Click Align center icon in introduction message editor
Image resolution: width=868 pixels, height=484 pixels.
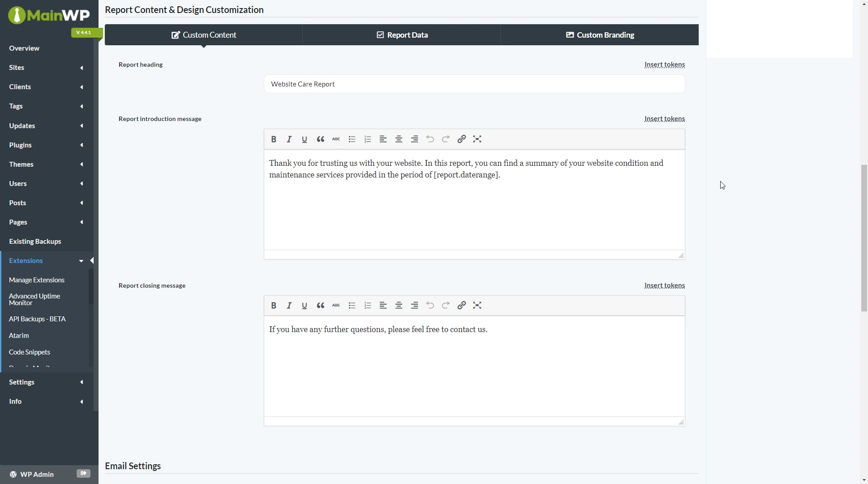tap(399, 139)
